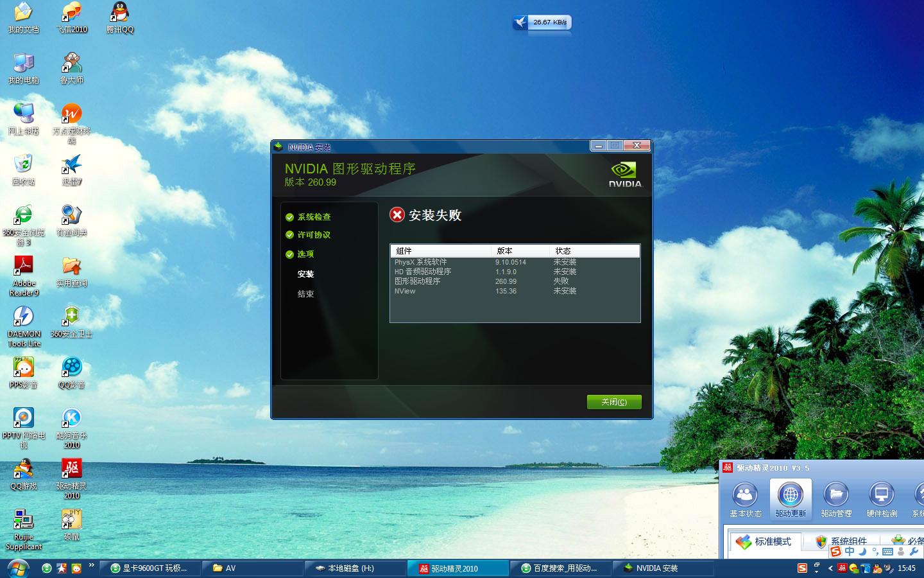Viewport: 924px width, 578px height.
Task: Toggle 中 Chinese mode on Sogou bar
Action: [x=850, y=551]
